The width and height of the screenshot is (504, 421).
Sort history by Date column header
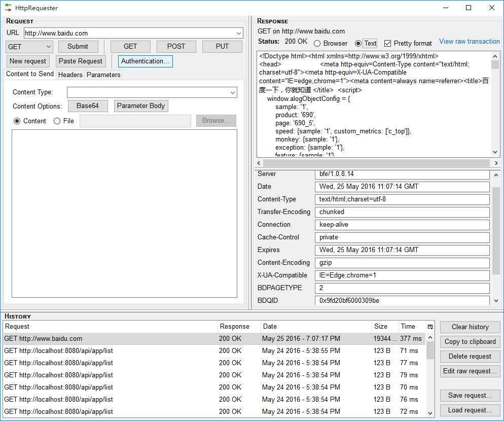pyautogui.click(x=316, y=327)
